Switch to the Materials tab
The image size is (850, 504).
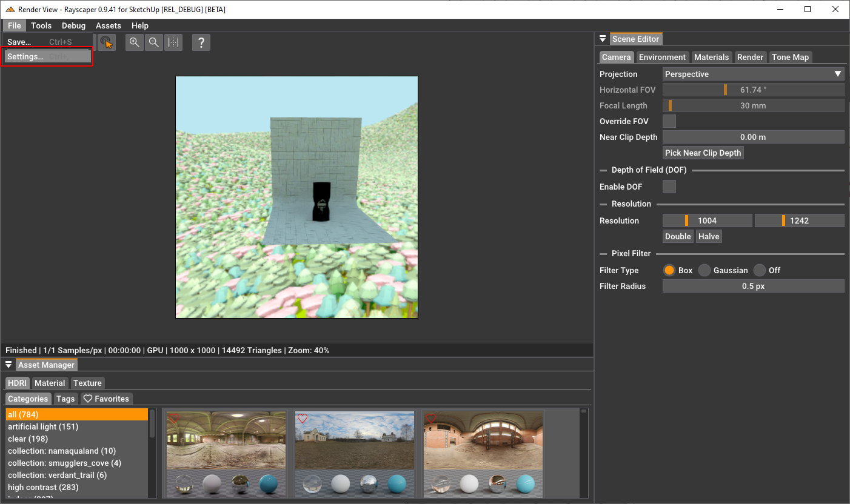point(711,57)
